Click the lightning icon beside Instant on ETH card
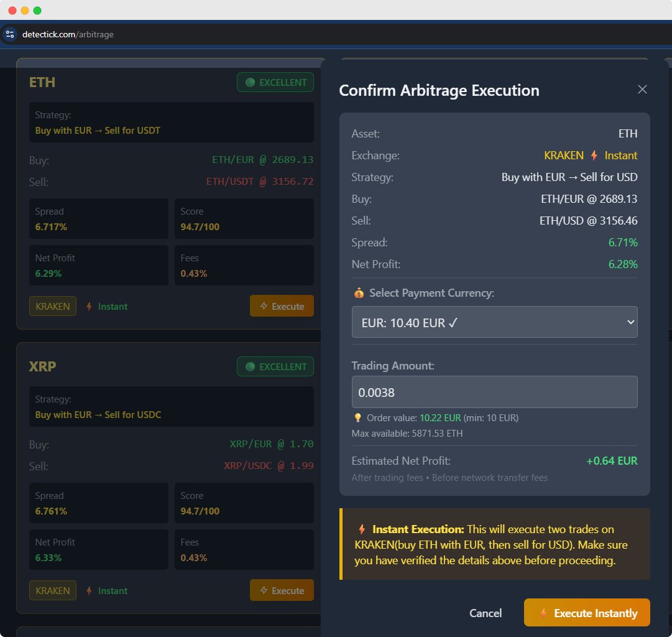This screenshot has height=637, width=672. (x=89, y=306)
